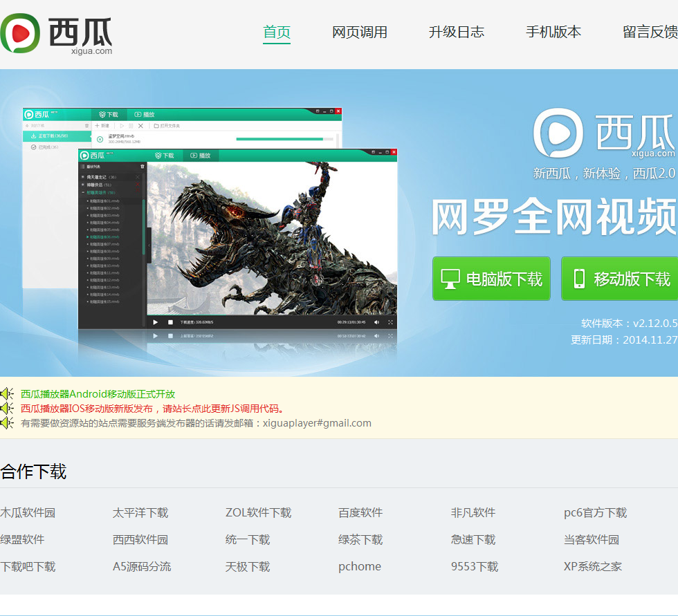Click the white Xigua banner logo

pos(605,133)
